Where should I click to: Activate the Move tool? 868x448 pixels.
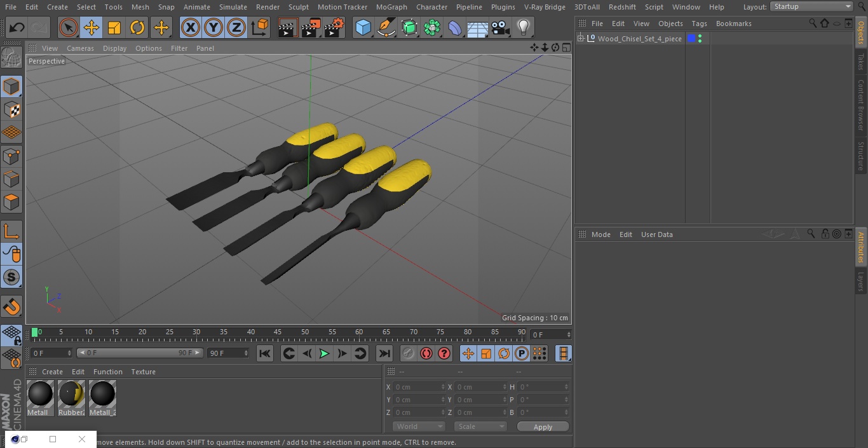(x=92, y=28)
